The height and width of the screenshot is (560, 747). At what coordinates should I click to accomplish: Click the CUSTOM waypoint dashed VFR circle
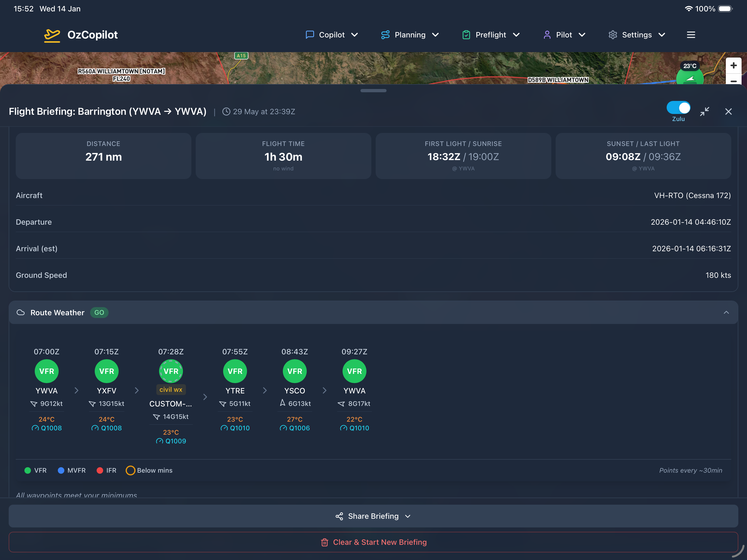[x=171, y=371]
